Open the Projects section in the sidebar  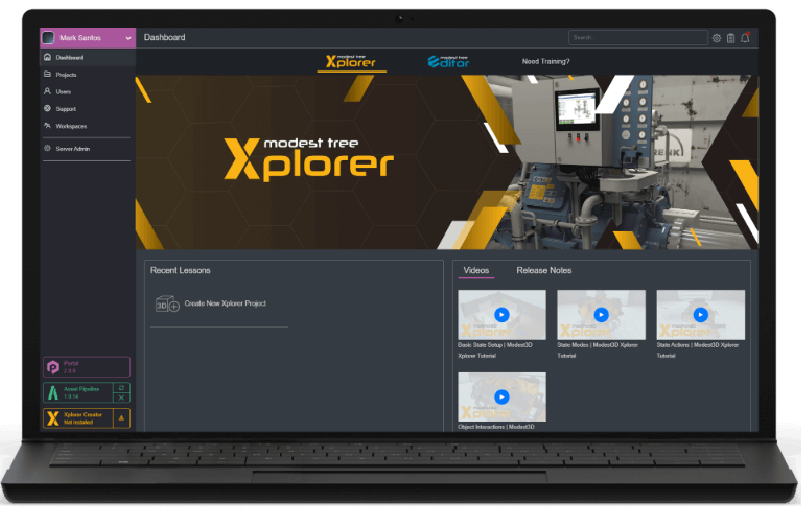pyautogui.click(x=88, y=75)
